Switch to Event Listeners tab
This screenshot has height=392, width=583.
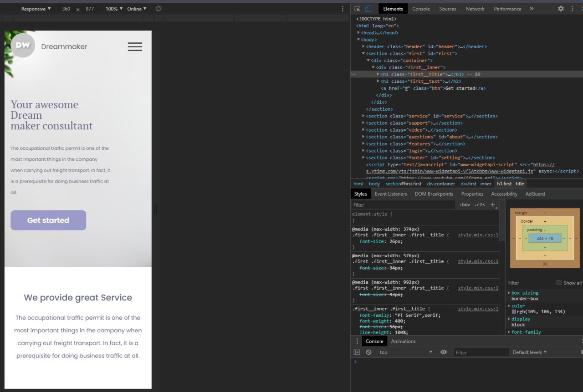(391, 194)
